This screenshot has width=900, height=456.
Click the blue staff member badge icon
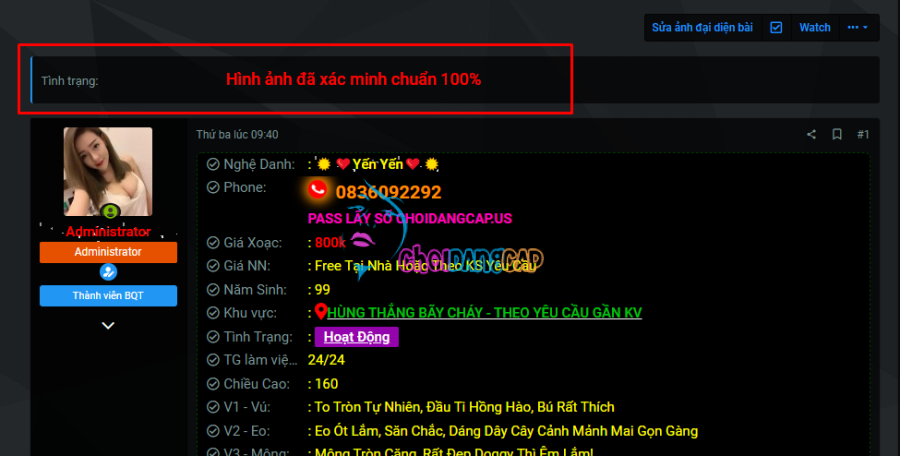[108, 272]
